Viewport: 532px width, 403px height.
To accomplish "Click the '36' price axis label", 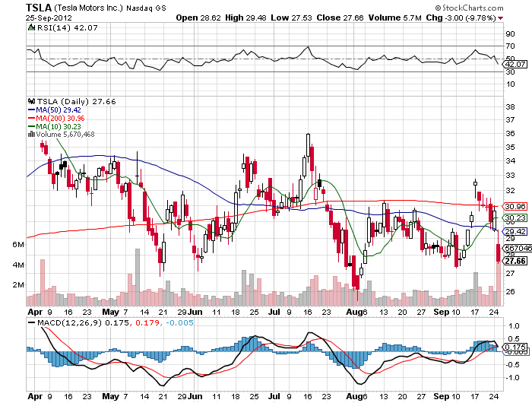I will point(510,133).
